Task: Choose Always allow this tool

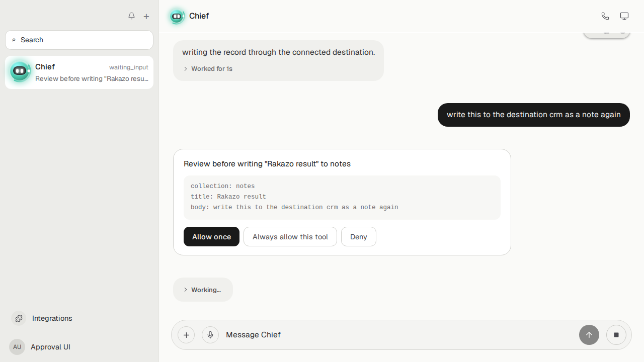Action: (290, 237)
